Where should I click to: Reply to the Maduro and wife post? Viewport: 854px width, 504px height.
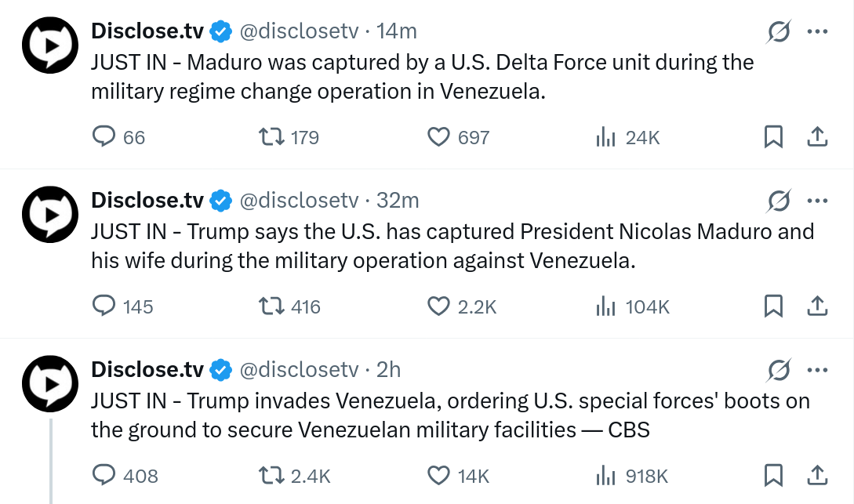coord(105,306)
